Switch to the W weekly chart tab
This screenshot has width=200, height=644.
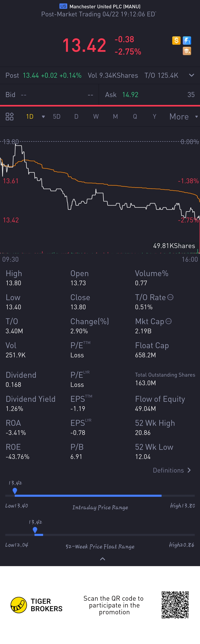pos(96,117)
